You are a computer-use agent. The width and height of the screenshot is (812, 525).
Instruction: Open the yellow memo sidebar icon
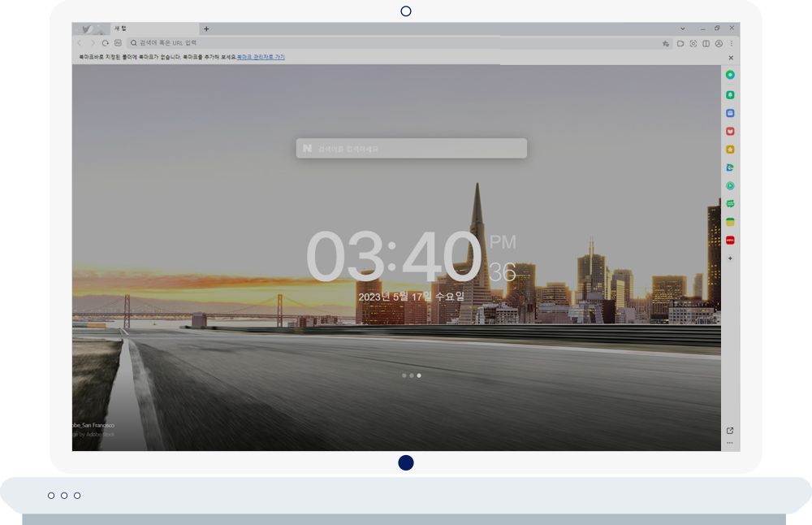[x=730, y=222]
